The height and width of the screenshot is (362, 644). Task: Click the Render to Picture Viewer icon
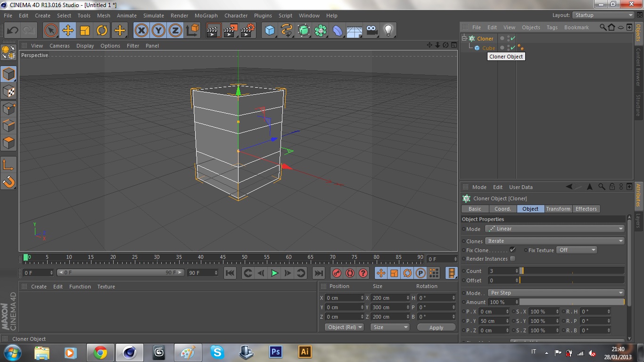tap(231, 31)
